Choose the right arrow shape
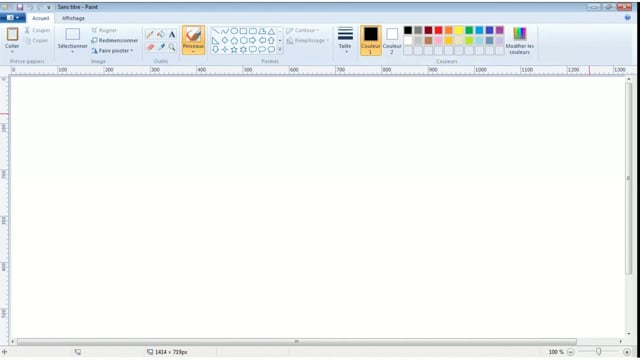This screenshot has height=360, width=640. point(253,40)
